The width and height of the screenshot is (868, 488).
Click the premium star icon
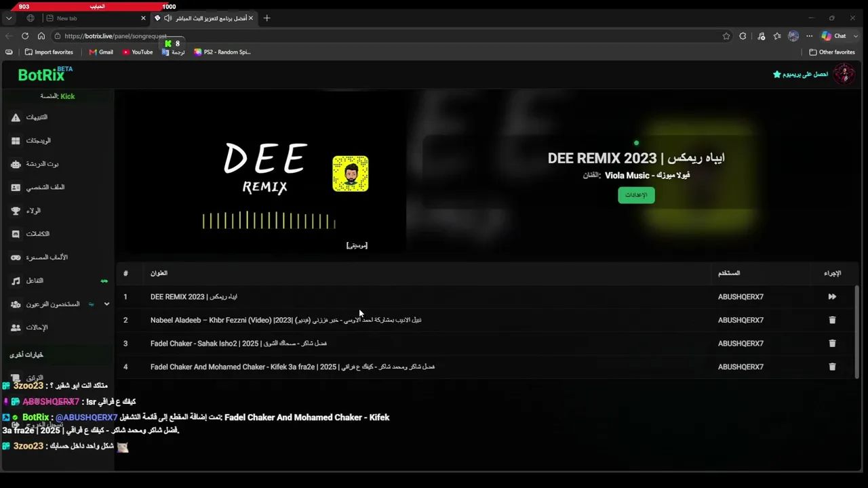click(777, 74)
